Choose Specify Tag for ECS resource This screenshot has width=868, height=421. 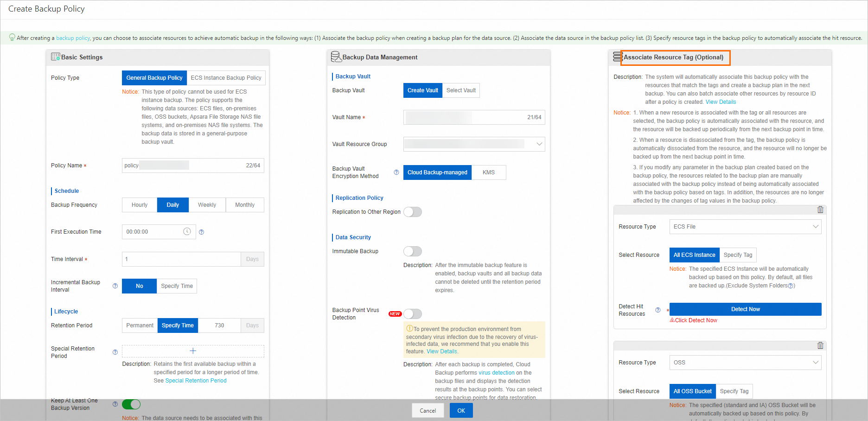(x=738, y=255)
